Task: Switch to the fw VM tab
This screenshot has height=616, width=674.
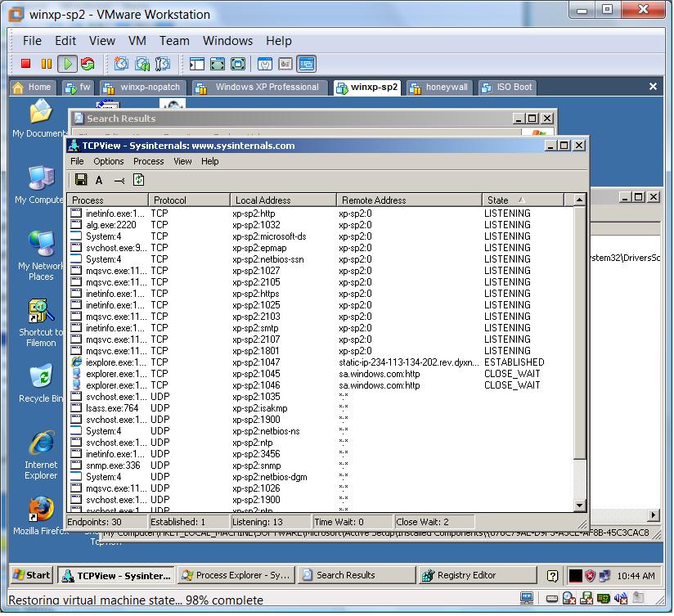Action: click(x=78, y=88)
